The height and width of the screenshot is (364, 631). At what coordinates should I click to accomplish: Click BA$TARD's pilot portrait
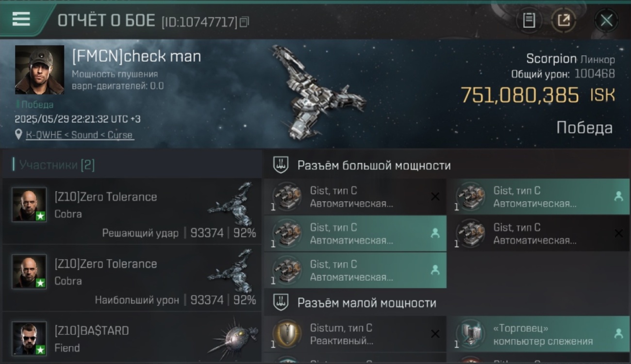point(29,338)
